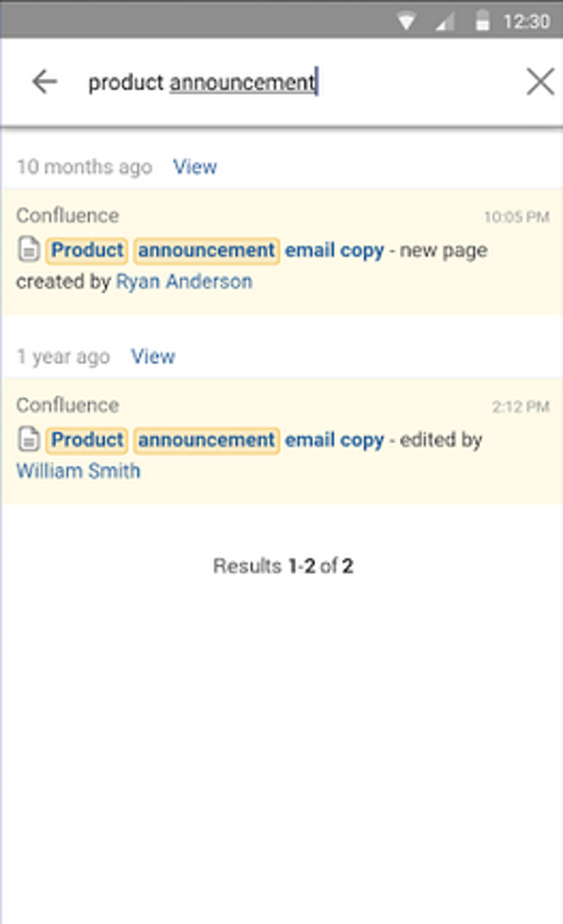The height and width of the screenshot is (924, 563).
Task: Open View for the 1 year ago result
Action: [153, 357]
